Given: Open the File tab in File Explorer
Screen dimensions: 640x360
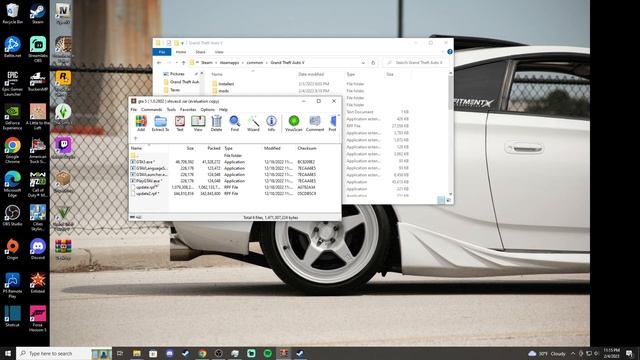Looking at the screenshot, I should 162,52.
